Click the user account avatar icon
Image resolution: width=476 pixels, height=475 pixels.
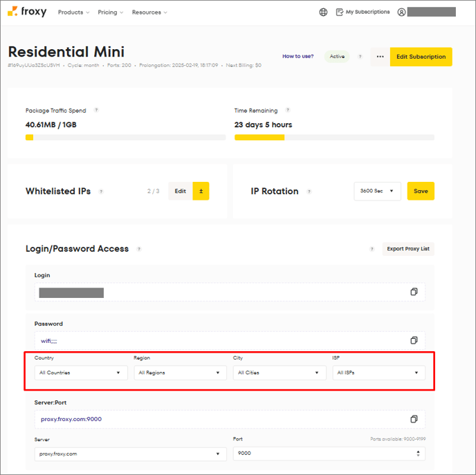(x=401, y=12)
